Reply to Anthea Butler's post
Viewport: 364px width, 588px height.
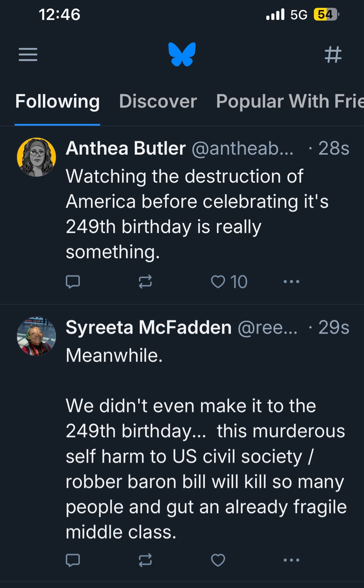pos(73,282)
